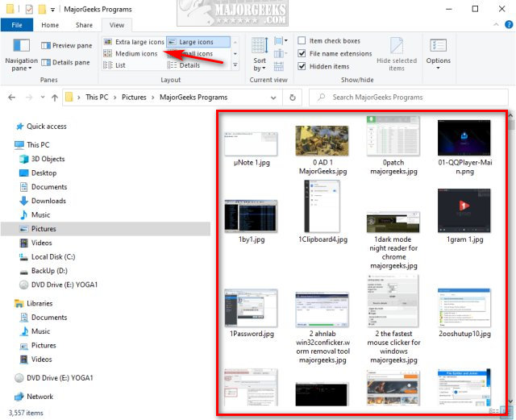Select Extra large icons layout
The image size is (516, 420).
pos(134,42)
